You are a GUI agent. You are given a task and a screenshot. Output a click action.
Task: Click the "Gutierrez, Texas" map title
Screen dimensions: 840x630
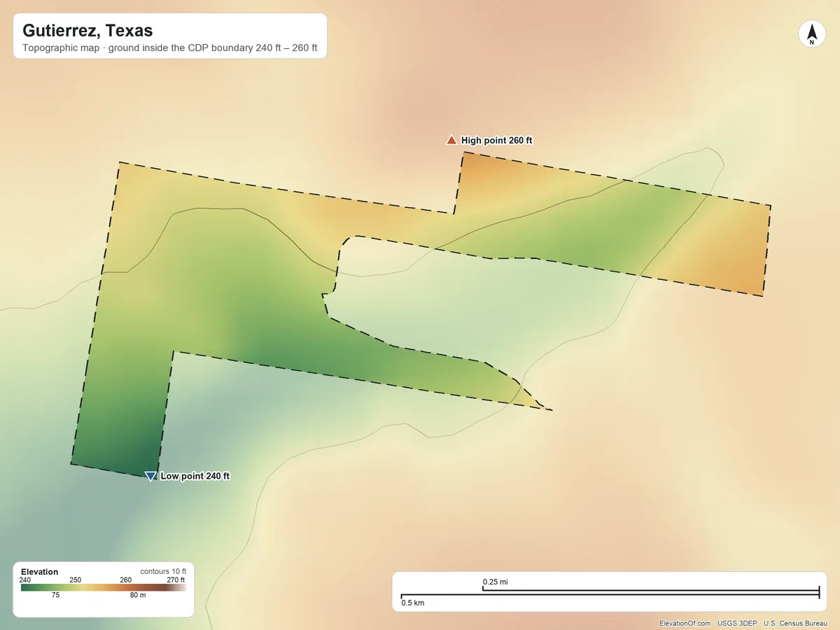click(87, 31)
